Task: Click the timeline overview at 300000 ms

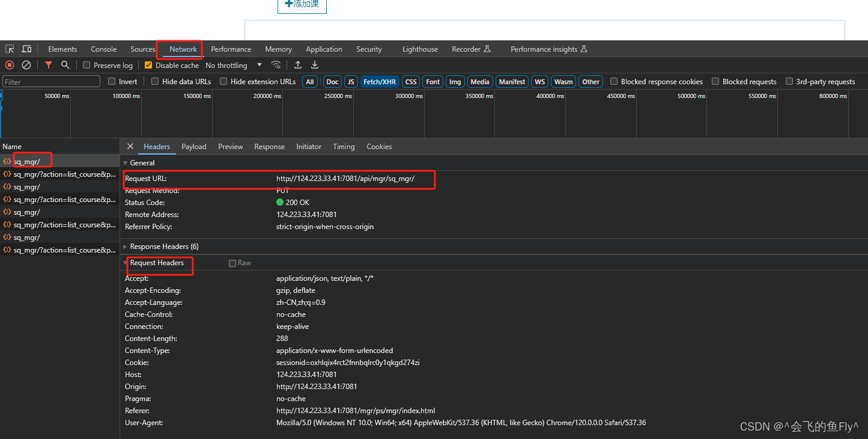Action: [x=409, y=96]
